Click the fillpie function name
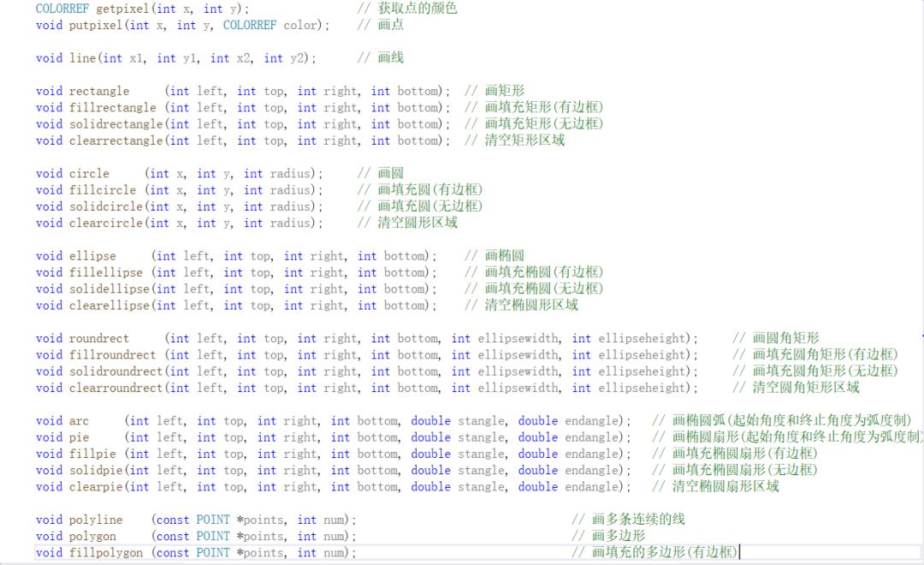 [x=92, y=455]
